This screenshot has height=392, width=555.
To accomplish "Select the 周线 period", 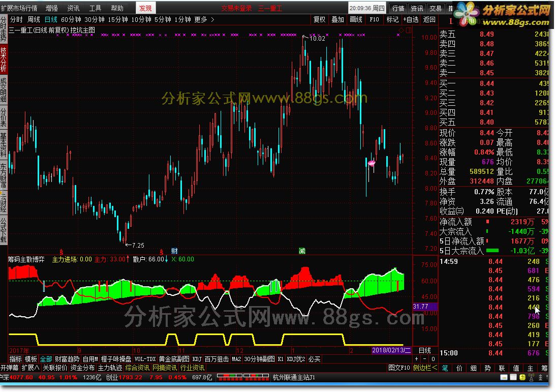I will (x=34, y=19).
